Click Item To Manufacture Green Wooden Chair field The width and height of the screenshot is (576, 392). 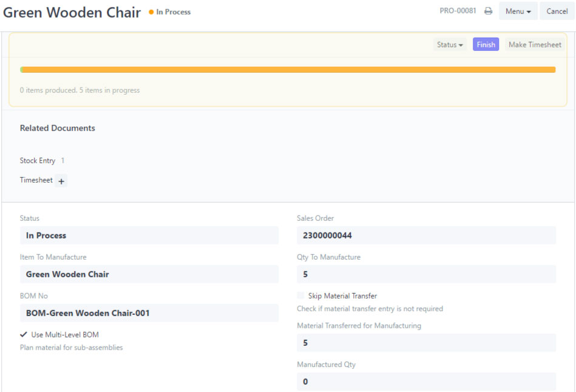(149, 274)
